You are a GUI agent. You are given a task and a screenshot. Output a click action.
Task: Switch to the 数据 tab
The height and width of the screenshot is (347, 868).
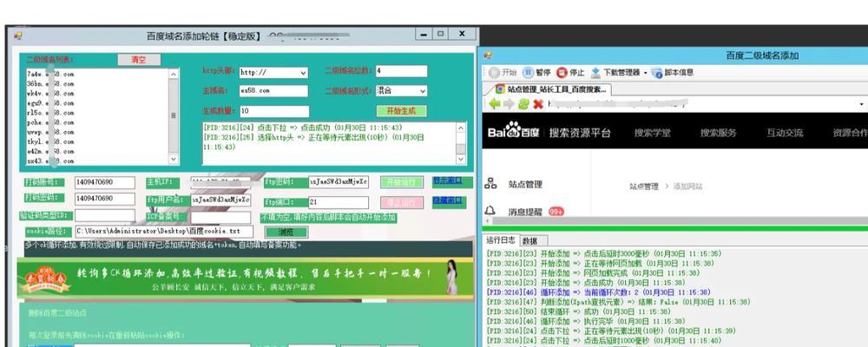click(x=530, y=241)
